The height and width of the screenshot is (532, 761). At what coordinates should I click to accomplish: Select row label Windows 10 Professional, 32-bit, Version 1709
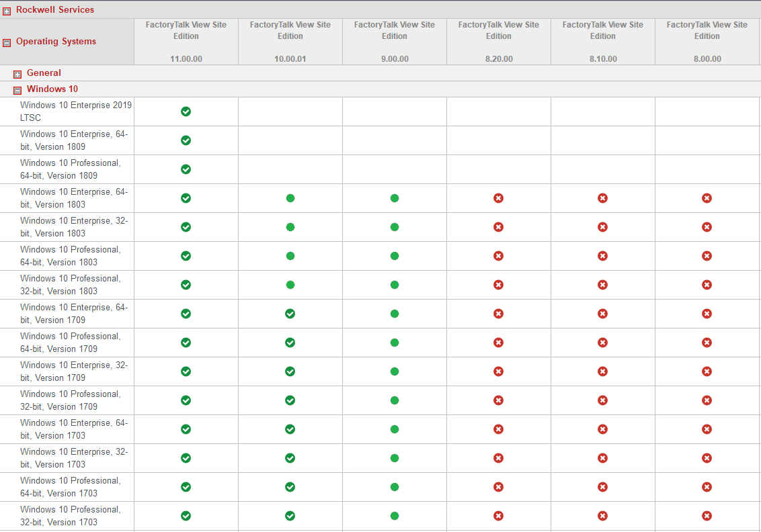pos(71,400)
